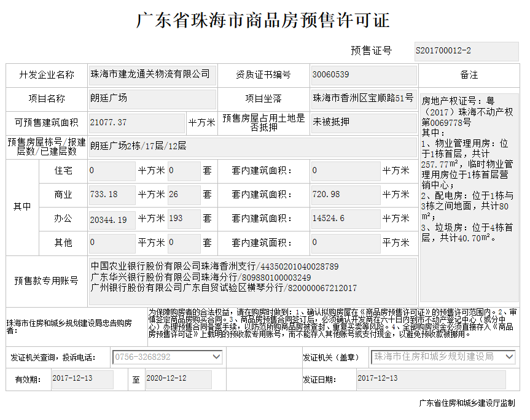Image resolution: width=530 pixels, height=420 pixels.
Task: Select the 商业 套内建筑面积 field with 720.98
Action: click(345, 195)
